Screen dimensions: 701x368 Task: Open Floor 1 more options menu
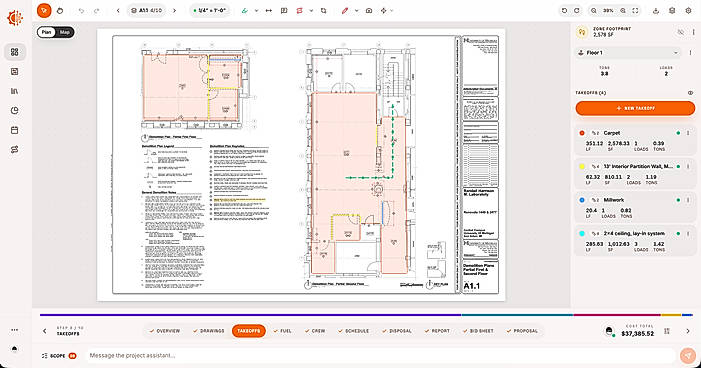click(690, 53)
